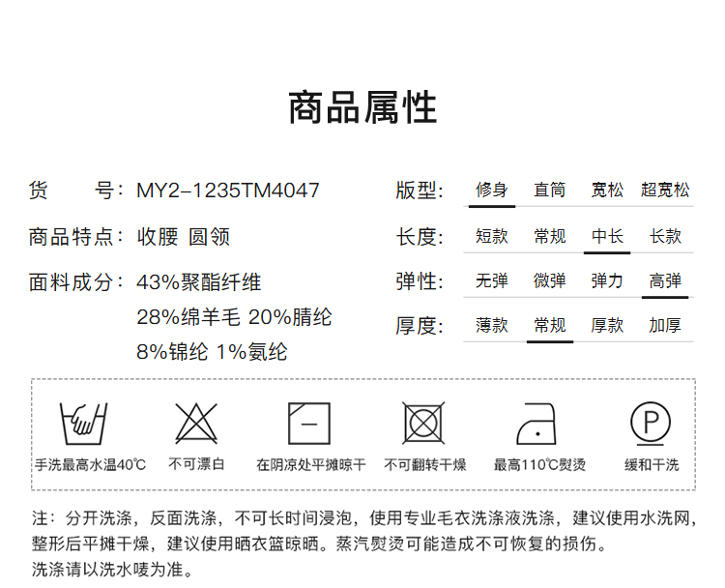This screenshot has width=725, height=588.
Task: Select the 直筒 fit option
Action: pos(549,190)
